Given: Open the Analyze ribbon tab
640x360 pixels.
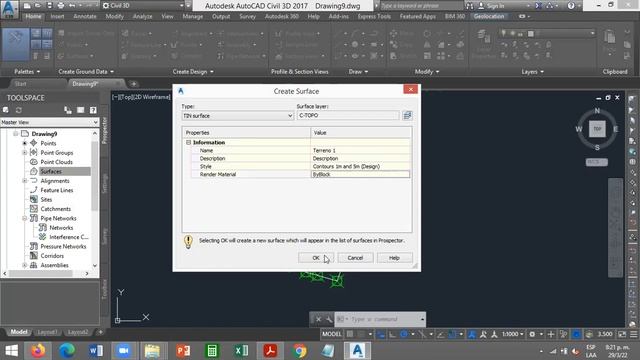Looking at the screenshot, I should (x=142, y=16).
